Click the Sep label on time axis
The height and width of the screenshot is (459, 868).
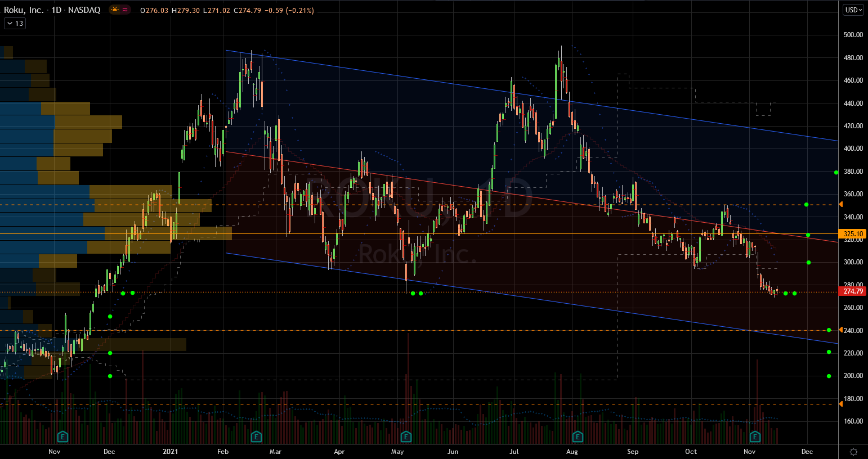pyautogui.click(x=633, y=452)
